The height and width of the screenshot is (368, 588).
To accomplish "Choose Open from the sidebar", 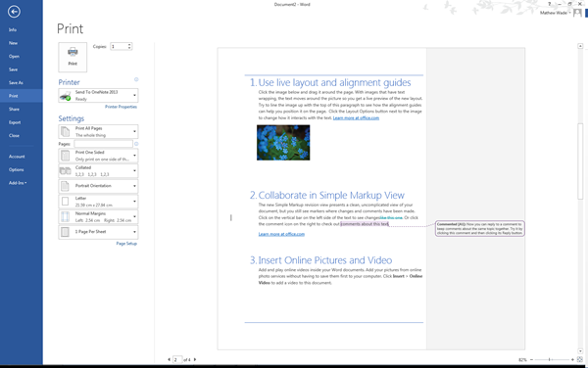I will pos(14,56).
